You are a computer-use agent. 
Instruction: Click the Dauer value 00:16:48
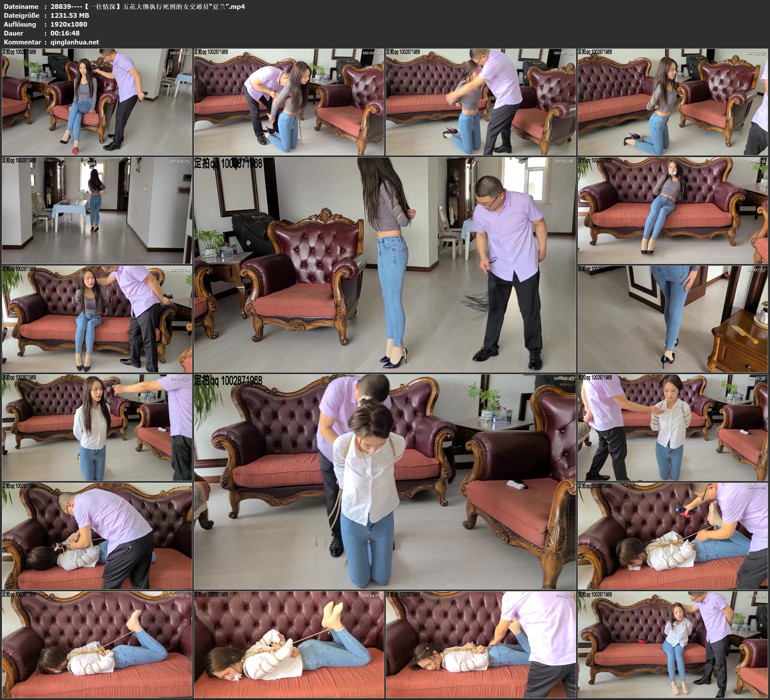tap(65, 33)
